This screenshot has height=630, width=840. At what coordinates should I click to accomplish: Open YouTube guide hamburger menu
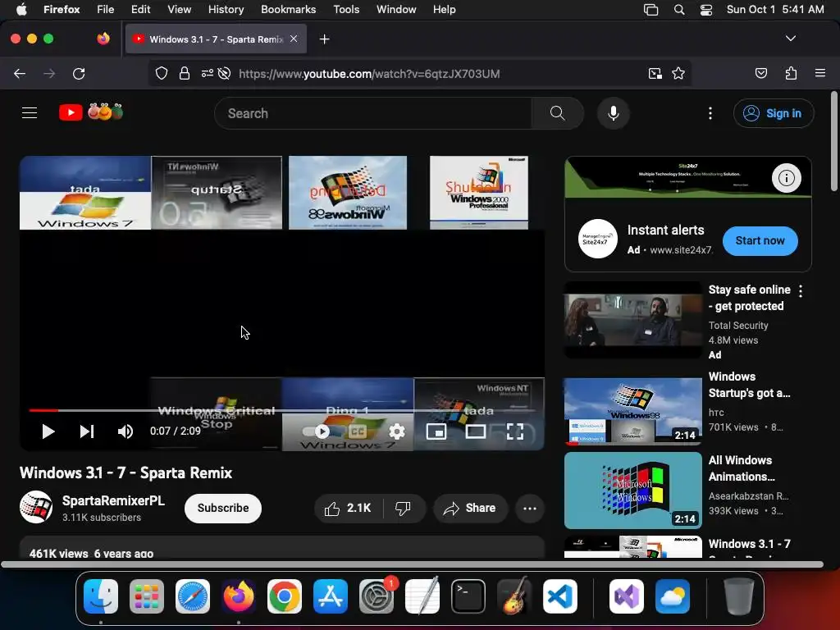pos(30,113)
